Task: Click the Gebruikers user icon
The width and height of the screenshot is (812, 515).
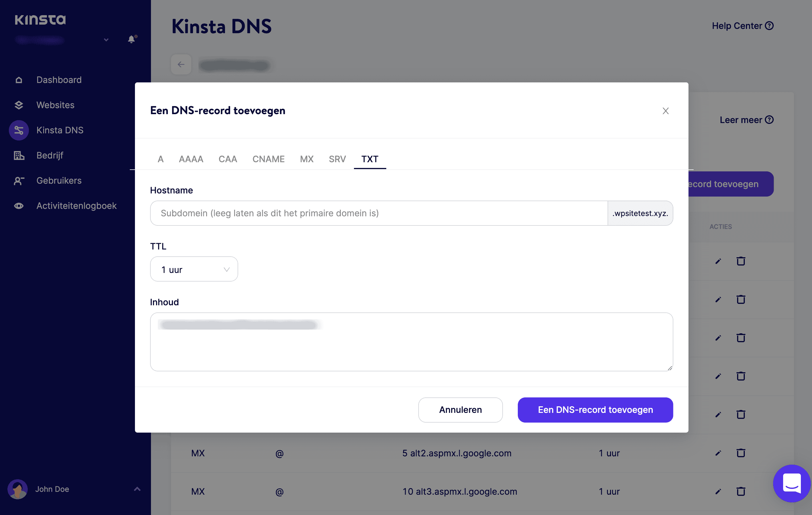Action: tap(19, 181)
